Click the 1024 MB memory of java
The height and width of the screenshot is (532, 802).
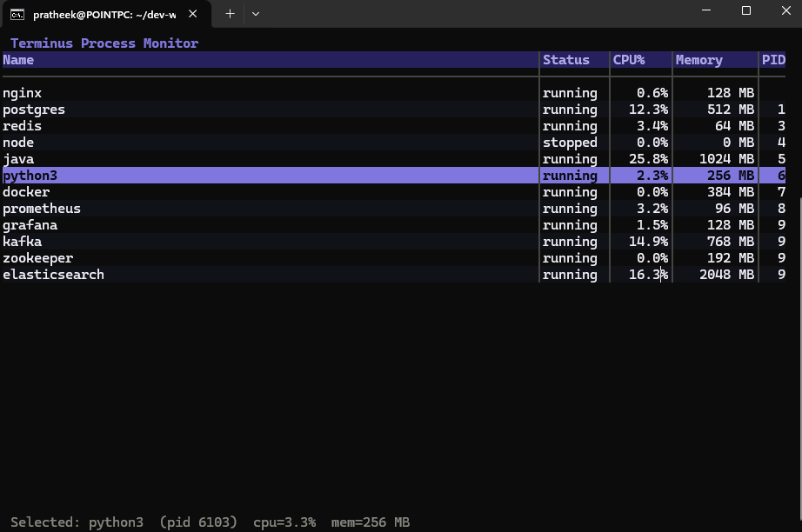pos(727,159)
